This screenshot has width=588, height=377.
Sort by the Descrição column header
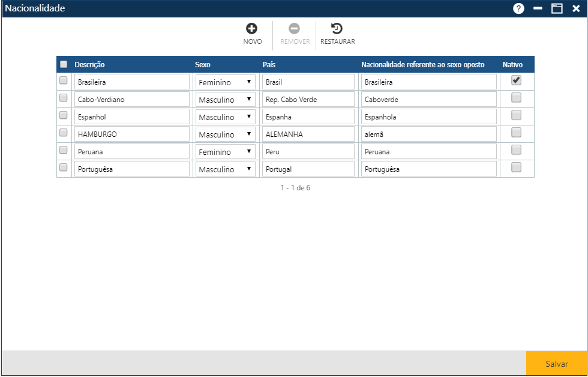pos(89,64)
